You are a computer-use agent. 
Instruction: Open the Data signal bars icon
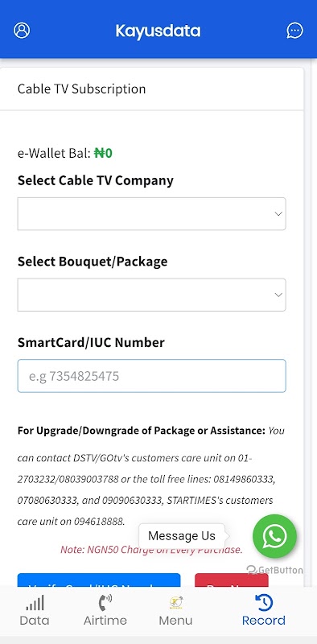(x=35, y=603)
